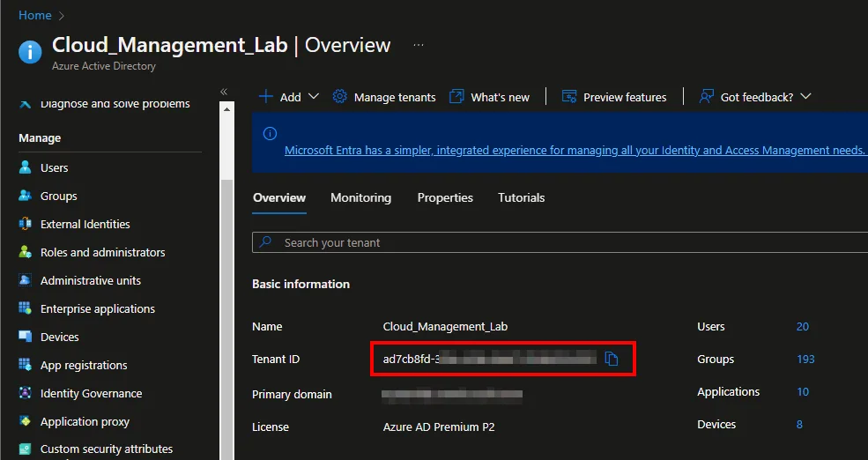The height and width of the screenshot is (460, 868).
Task: Click the plus icon beside Add
Action: point(266,97)
